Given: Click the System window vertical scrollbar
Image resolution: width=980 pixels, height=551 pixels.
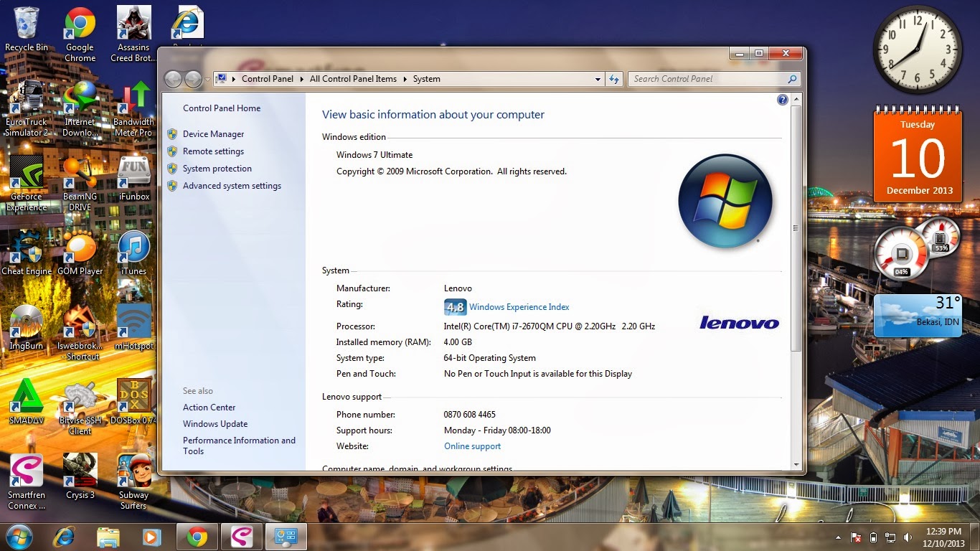Looking at the screenshot, I should [x=795, y=228].
